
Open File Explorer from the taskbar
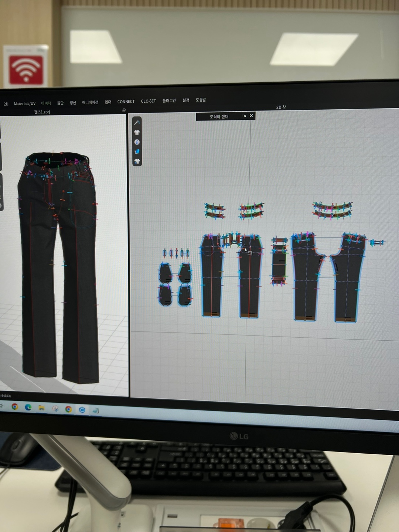pos(41,408)
